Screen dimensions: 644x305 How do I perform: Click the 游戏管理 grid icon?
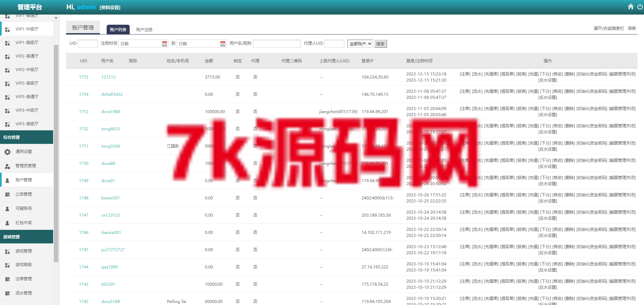pyautogui.click(x=7, y=252)
